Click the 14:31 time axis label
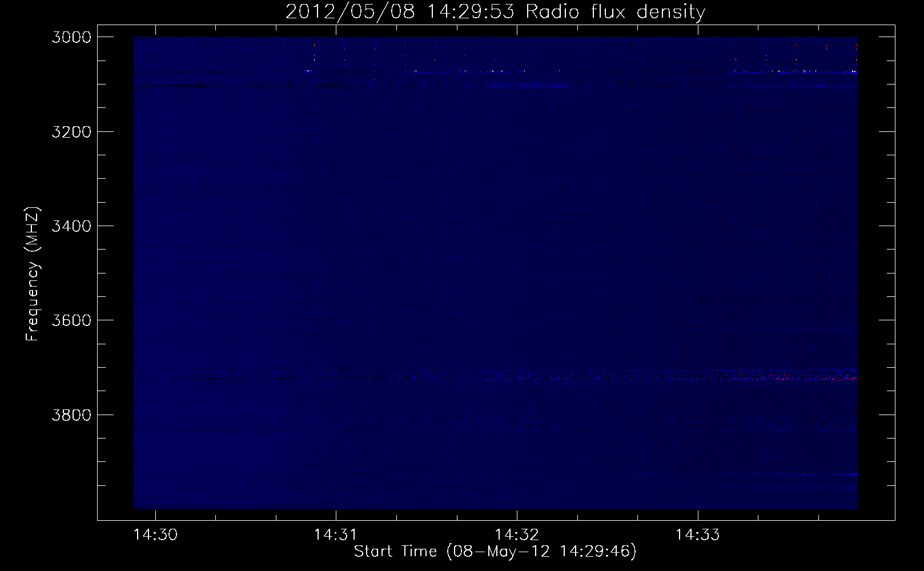Screen dimensions: 924x571 pyautogui.click(x=336, y=534)
